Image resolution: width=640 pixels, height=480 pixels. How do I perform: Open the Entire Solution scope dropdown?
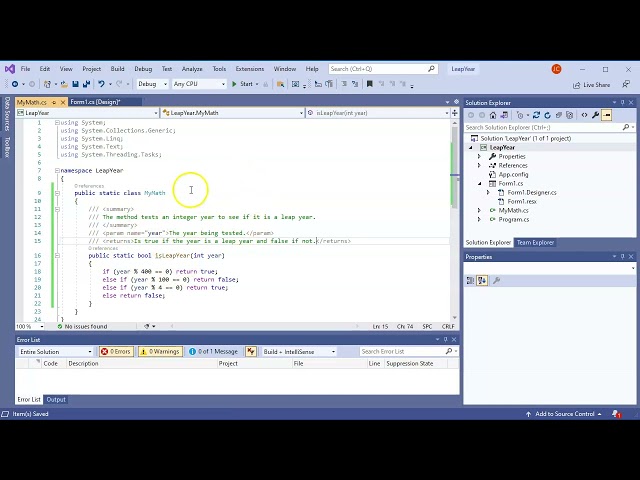pyautogui.click(x=56, y=351)
